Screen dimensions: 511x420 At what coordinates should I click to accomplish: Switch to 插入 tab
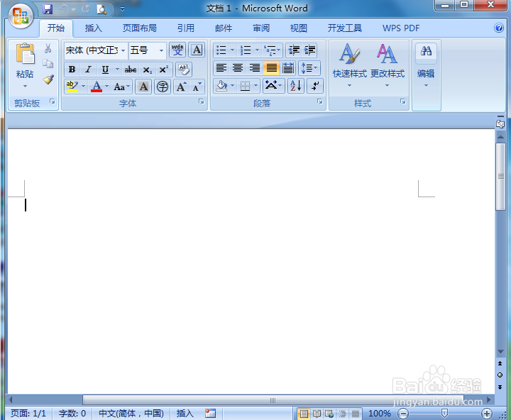[x=93, y=28]
